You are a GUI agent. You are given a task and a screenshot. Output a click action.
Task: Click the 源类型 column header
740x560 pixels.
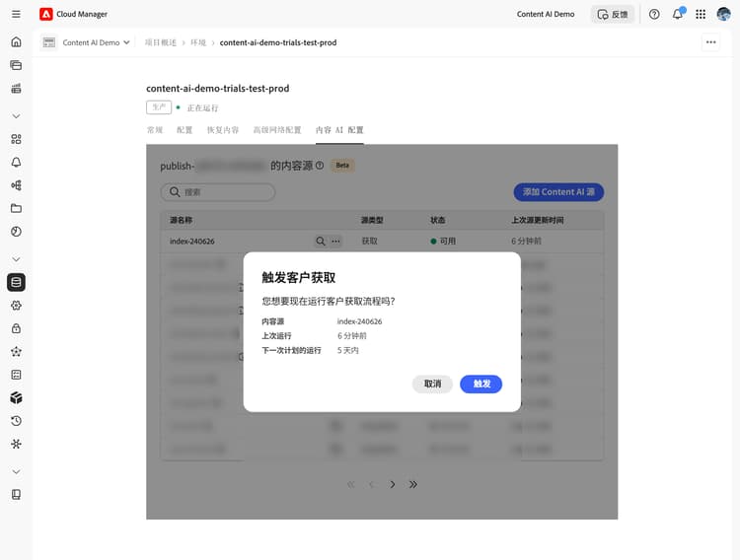(372, 220)
